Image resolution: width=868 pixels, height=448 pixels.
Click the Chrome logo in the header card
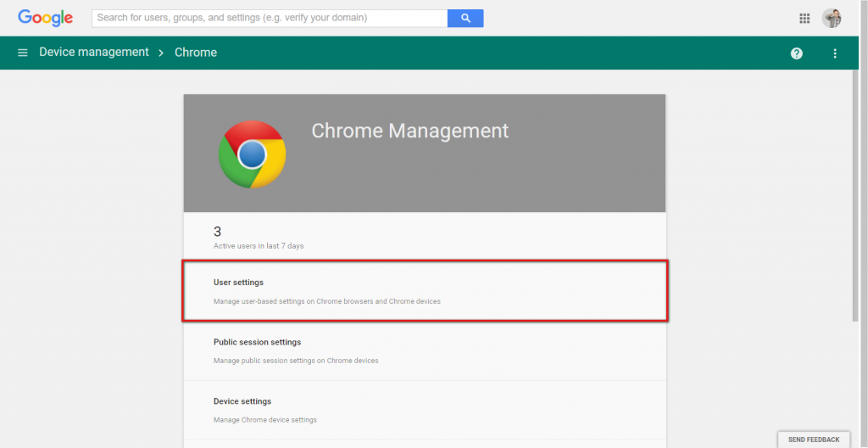point(253,154)
